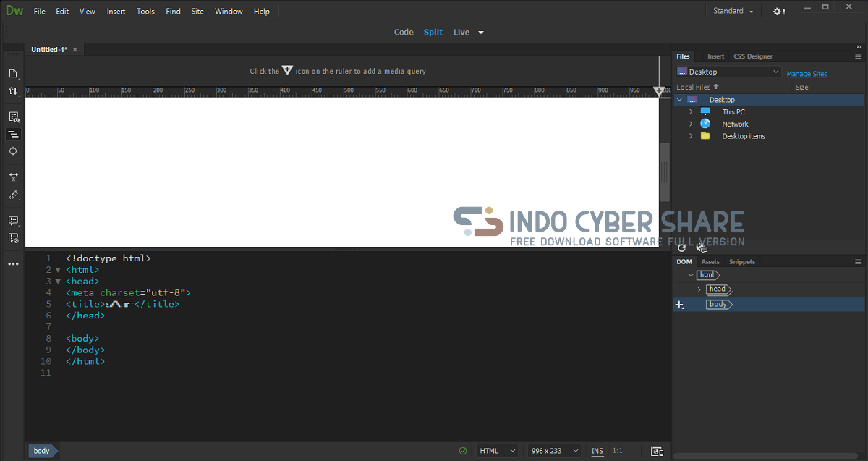Image resolution: width=868 pixels, height=461 pixels.
Task: Click the File Management arrows icon
Action: click(x=13, y=91)
